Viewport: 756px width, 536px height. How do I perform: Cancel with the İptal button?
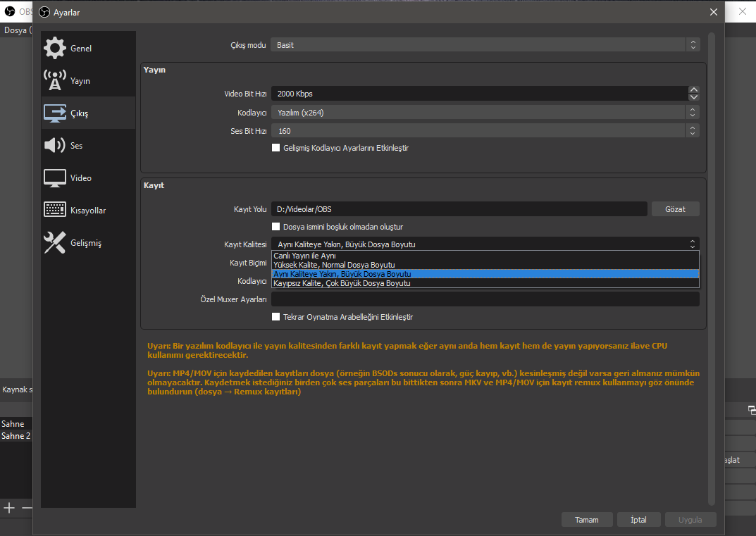click(639, 520)
